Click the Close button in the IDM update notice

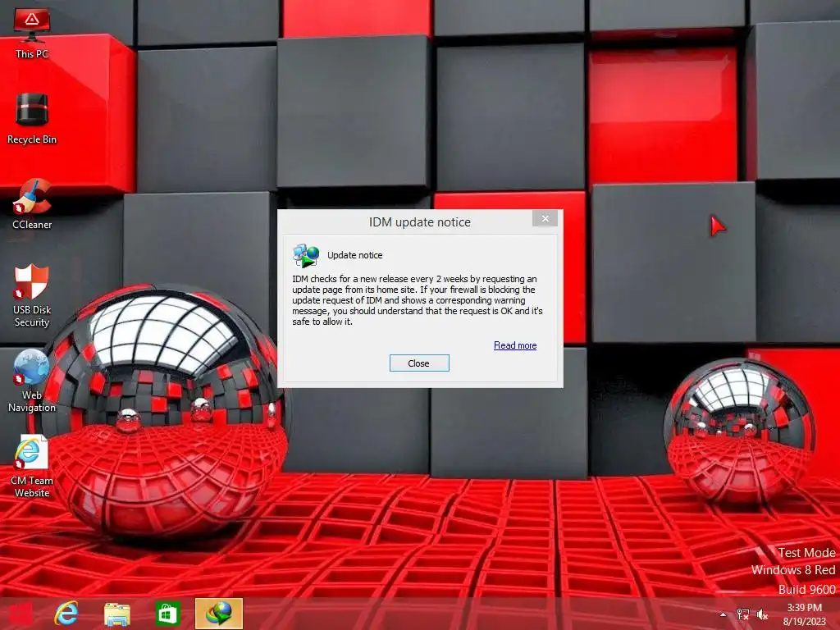tap(419, 363)
